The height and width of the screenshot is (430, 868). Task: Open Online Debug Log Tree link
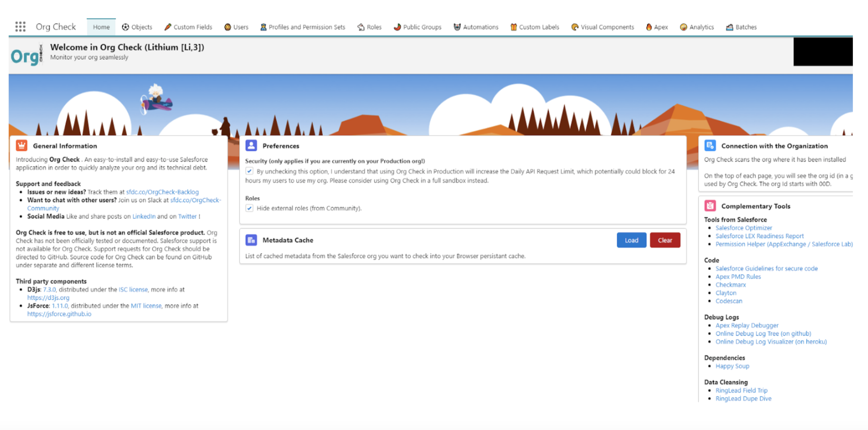[x=763, y=334]
